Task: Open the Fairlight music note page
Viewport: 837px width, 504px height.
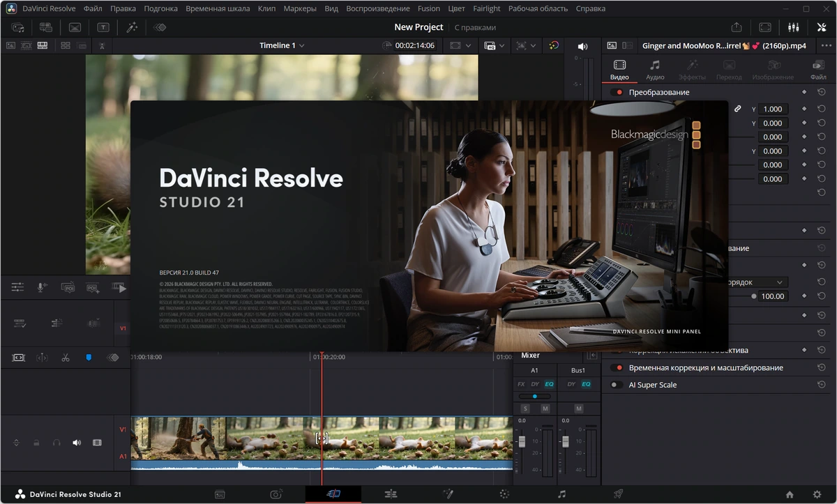Action: pyautogui.click(x=561, y=494)
